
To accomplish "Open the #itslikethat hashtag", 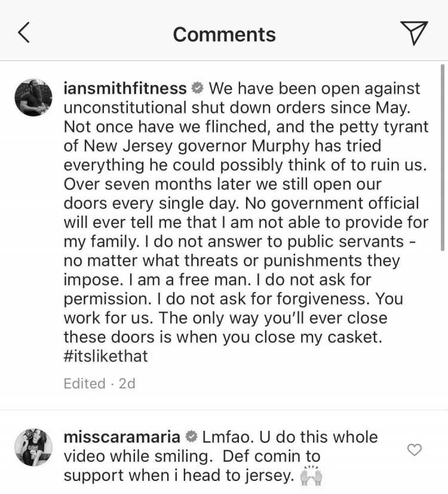I will [106, 357].
